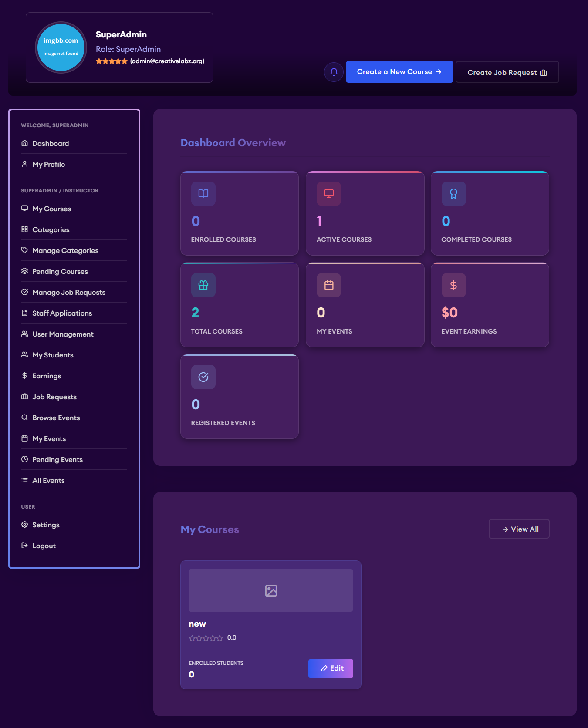
Task: Click the $0 event earnings value
Action: tap(449, 313)
